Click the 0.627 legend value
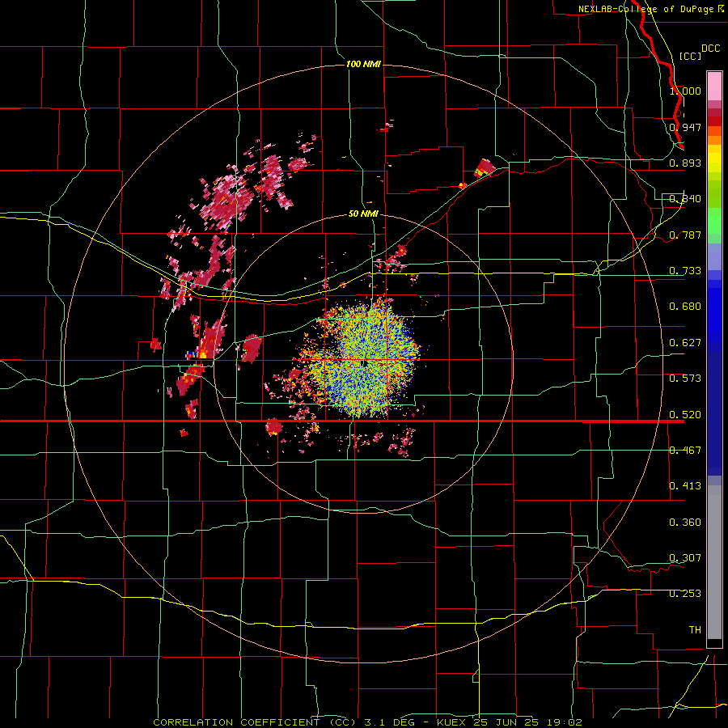 pos(685,343)
